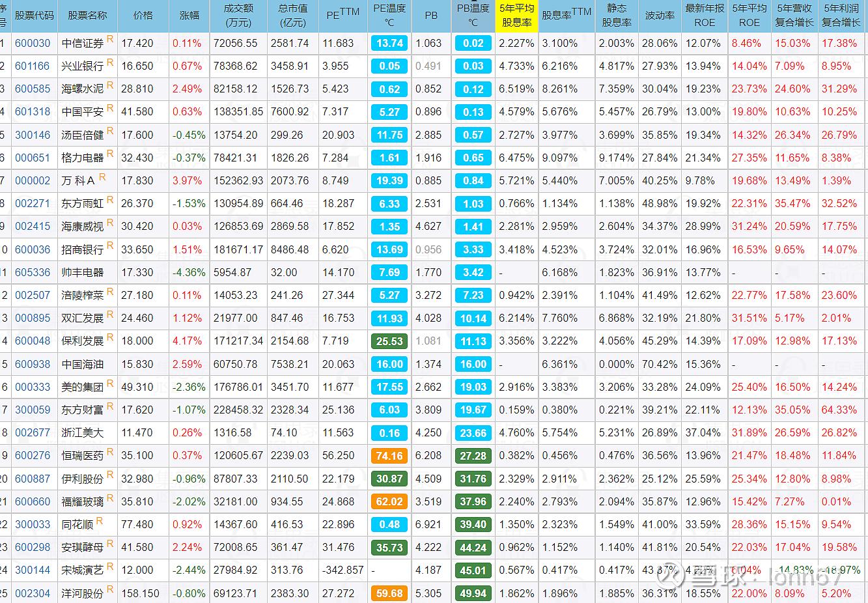This screenshot has height=603, width=868.
Task: Click the 总市值(亿元) column header
Action: click(x=292, y=16)
